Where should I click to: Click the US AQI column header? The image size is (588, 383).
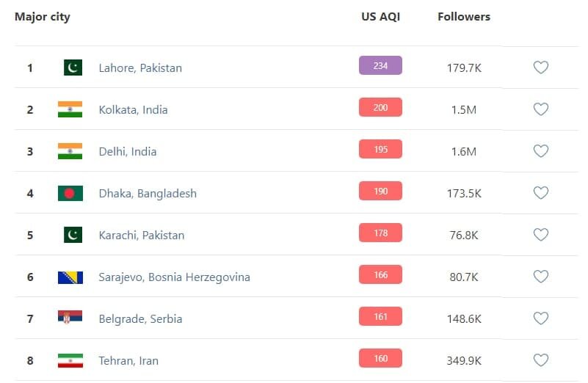pyautogui.click(x=380, y=16)
